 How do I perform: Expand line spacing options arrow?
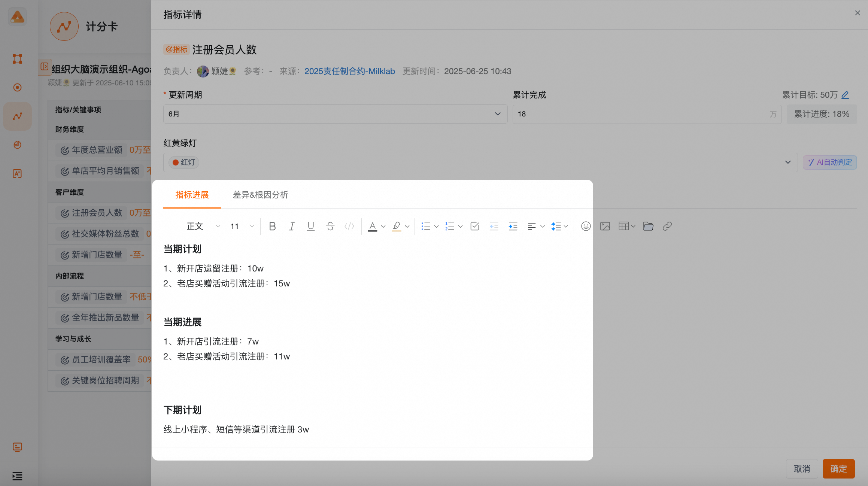click(x=566, y=227)
